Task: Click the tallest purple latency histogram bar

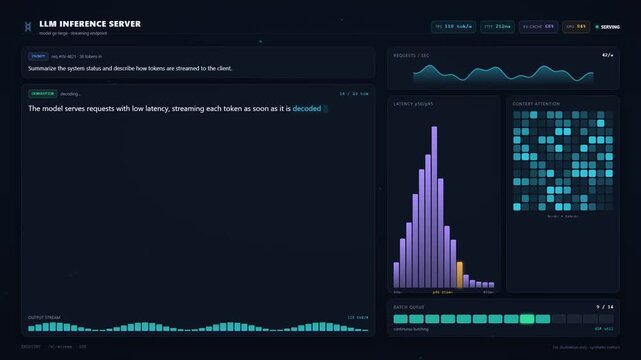Action: click(434, 207)
